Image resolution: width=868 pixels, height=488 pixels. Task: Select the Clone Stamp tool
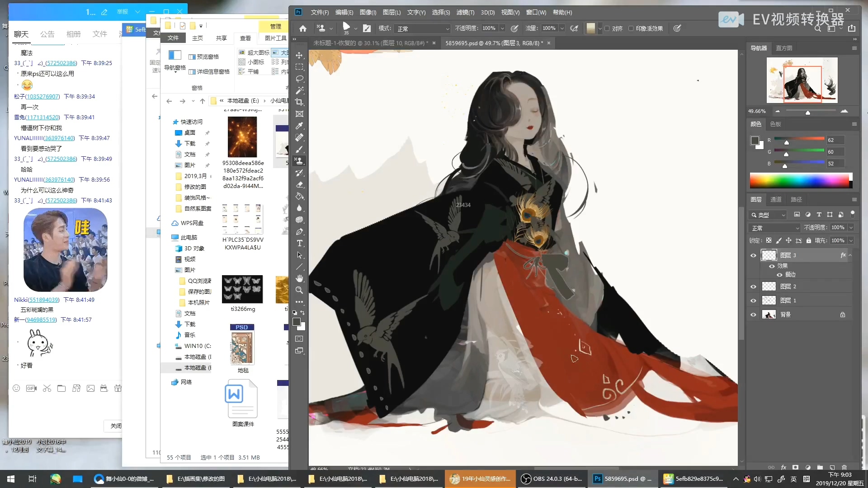(x=299, y=161)
